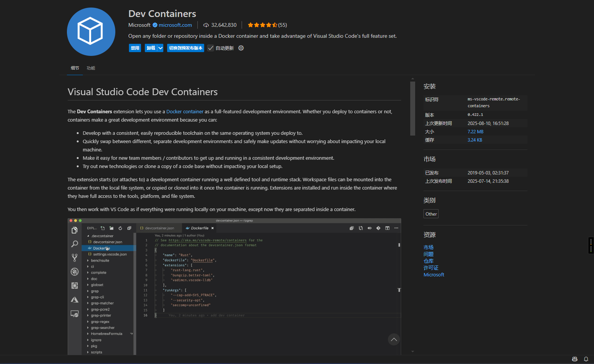Screen dimensions: 594x364
Task: Open the 许可证 resource link
Action: [x=431, y=268]
